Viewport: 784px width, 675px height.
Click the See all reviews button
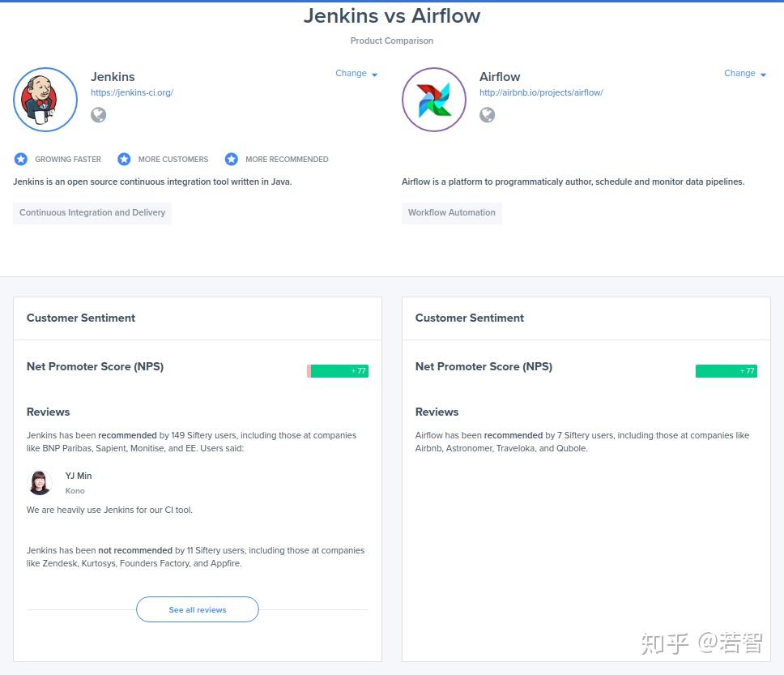[198, 609]
